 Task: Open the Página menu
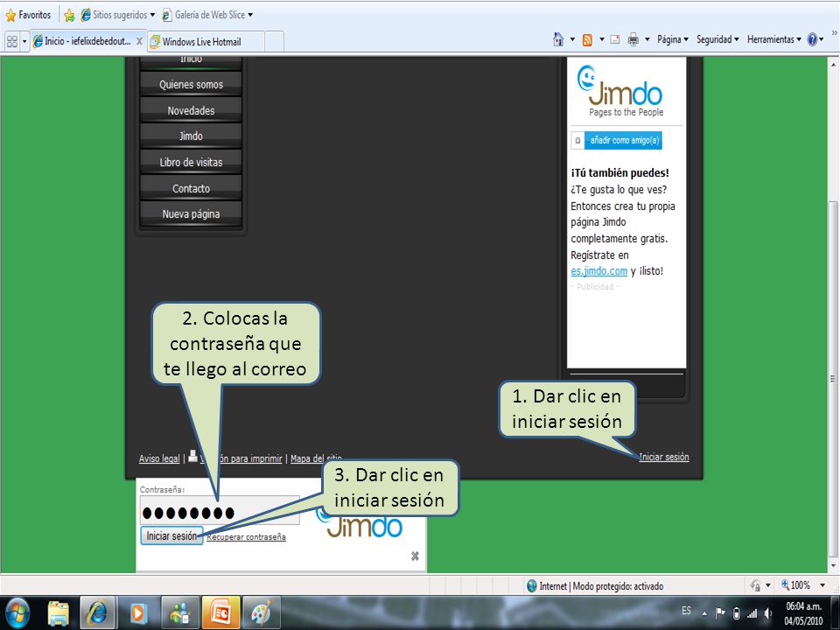point(673,39)
